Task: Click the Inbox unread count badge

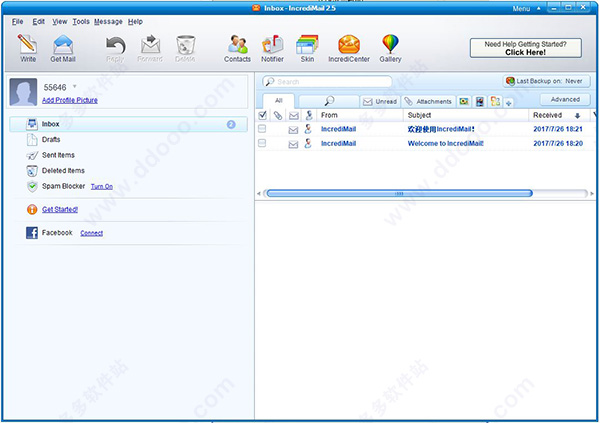Action: click(231, 124)
